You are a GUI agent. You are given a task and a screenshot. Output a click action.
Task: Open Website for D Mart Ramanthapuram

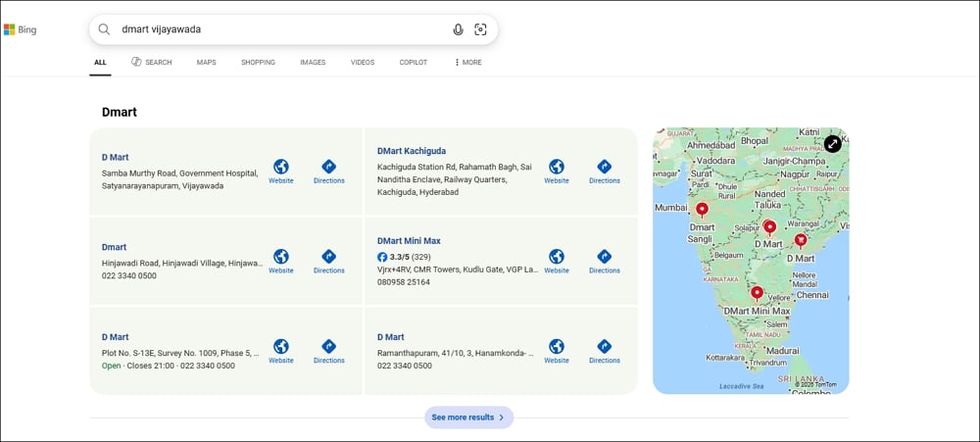pyautogui.click(x=557, y=352)
